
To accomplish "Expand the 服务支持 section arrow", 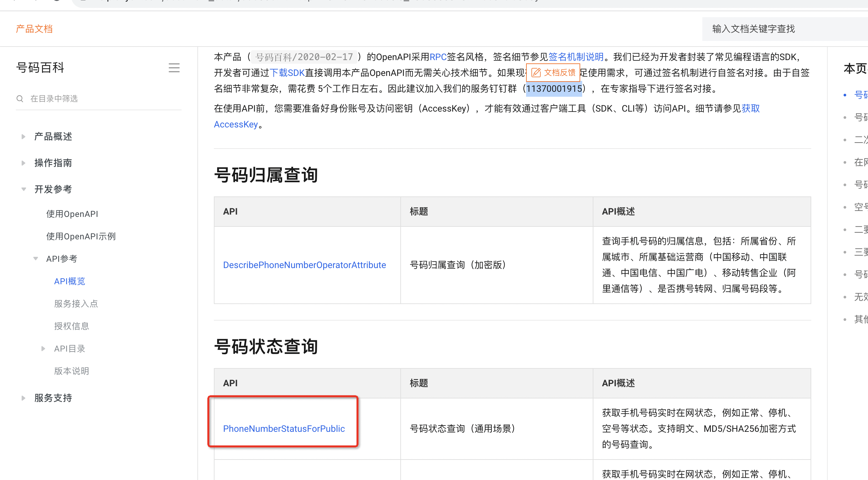I will click(23, 398).
